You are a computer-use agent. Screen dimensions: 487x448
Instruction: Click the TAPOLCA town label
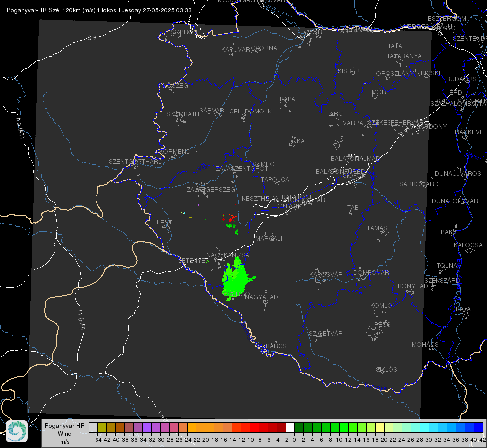pyautogui.click(x=275, y=179)
